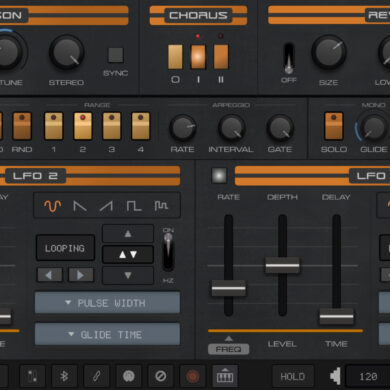This screenshot has width=390, height=390.
Task: Click the square light button left of LFO header
Action: 219,175
